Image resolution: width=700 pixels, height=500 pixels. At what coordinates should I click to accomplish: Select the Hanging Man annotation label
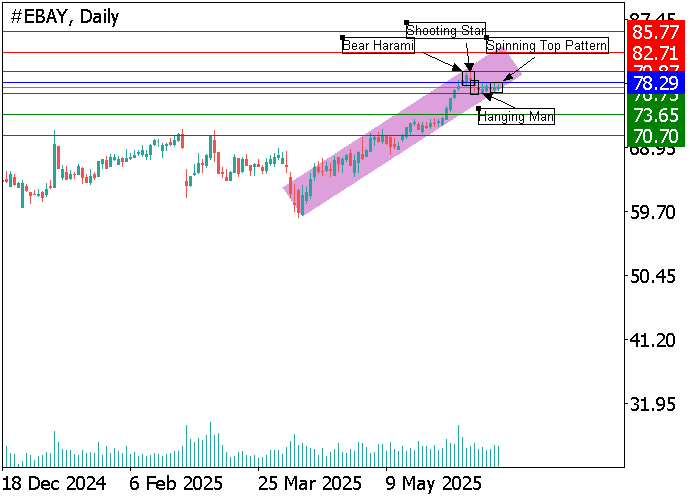[x=516, y=117]
